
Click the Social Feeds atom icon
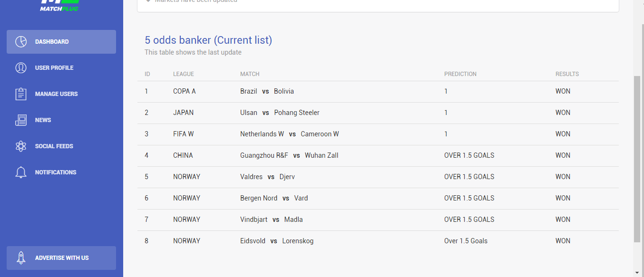click(x=21, y=146)
